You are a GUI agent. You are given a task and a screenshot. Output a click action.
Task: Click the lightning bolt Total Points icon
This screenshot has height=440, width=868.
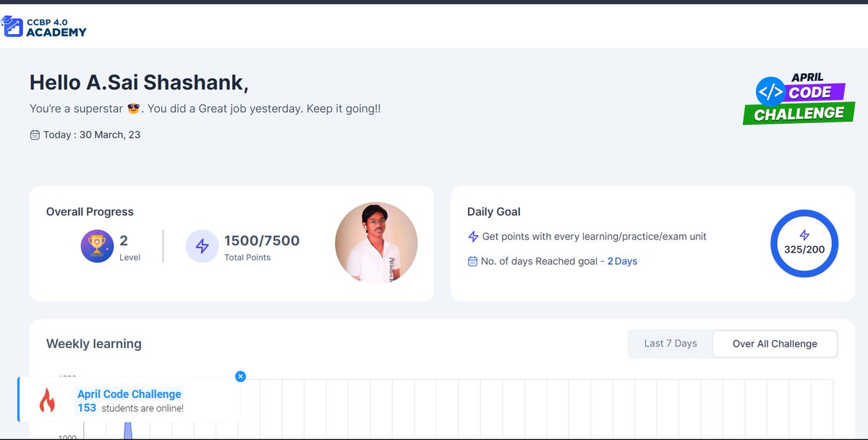click(x=203, y=246)
